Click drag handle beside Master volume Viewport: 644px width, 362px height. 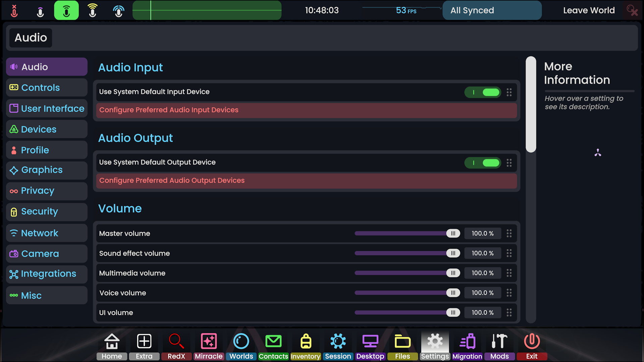(x=509, y=233)
